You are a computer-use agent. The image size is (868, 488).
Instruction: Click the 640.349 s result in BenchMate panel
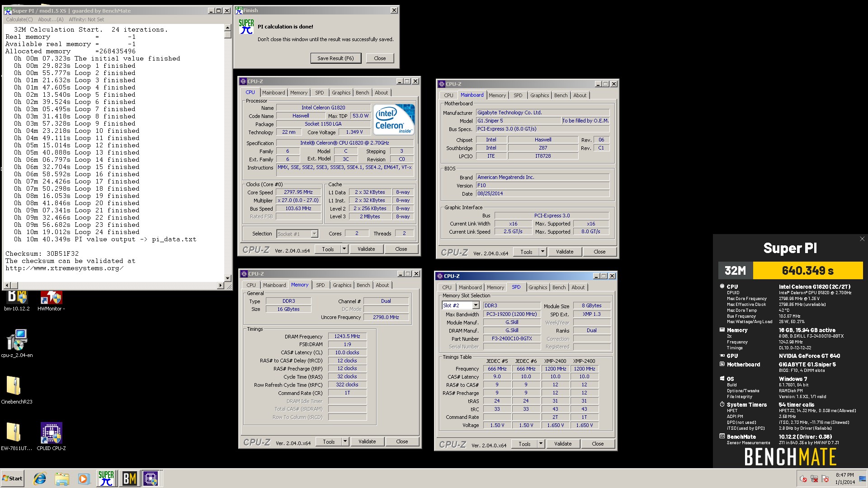point(807,271)
